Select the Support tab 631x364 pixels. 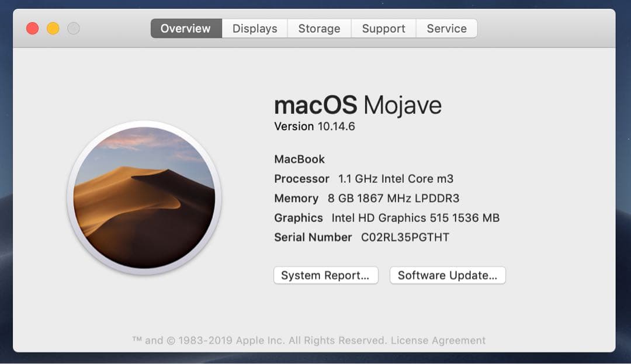point(383,28)
